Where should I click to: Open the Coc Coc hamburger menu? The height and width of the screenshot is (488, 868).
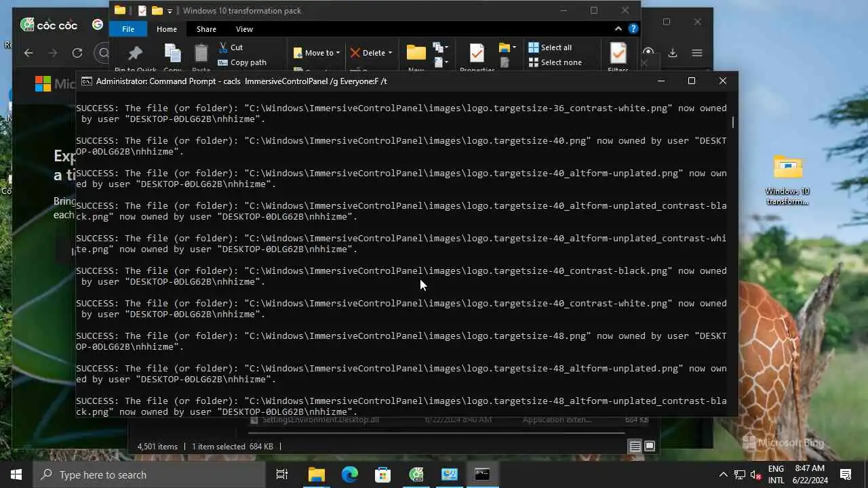[697, 53]
